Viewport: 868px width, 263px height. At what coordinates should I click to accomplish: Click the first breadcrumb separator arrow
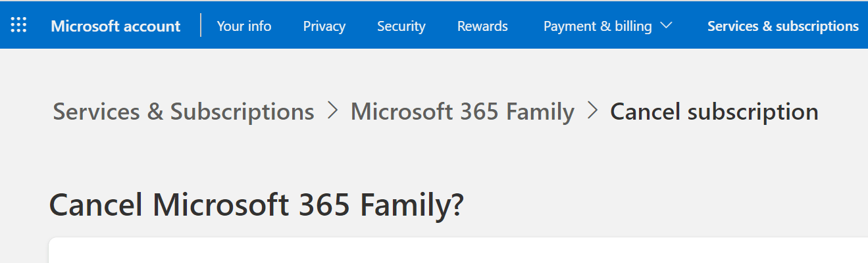pos(332,111)
